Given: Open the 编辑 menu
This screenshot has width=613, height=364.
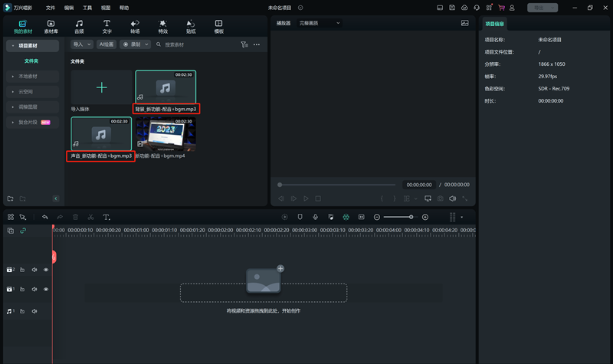Looking at the screenshot, I should tap(69, 8).
